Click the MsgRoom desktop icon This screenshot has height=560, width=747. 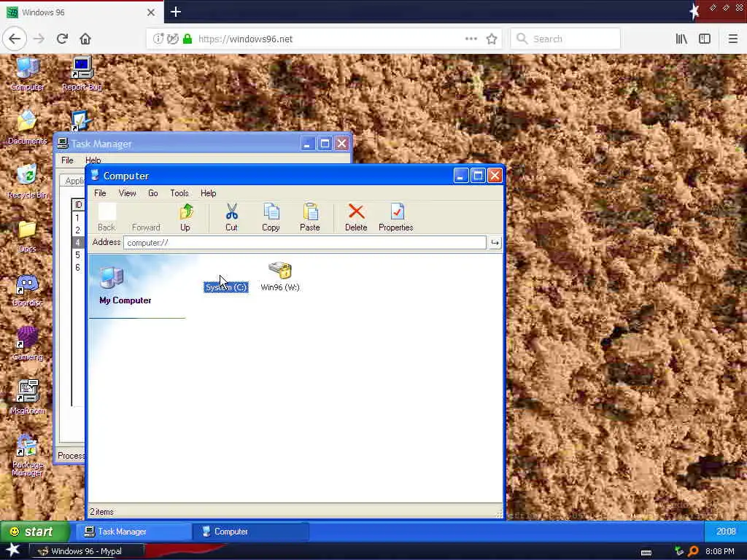click(27, 397)
